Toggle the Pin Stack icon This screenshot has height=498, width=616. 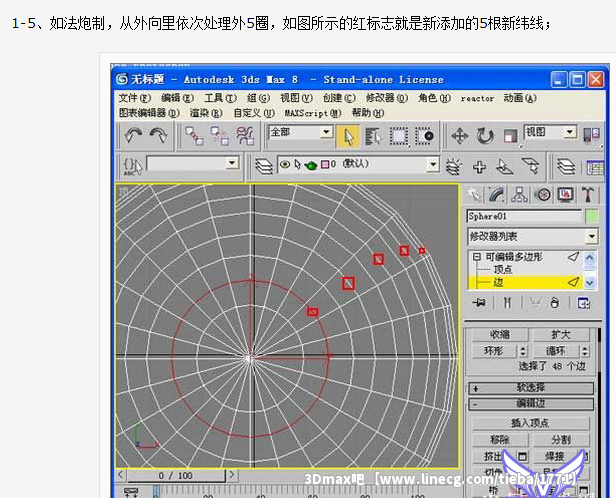[479, 303]
